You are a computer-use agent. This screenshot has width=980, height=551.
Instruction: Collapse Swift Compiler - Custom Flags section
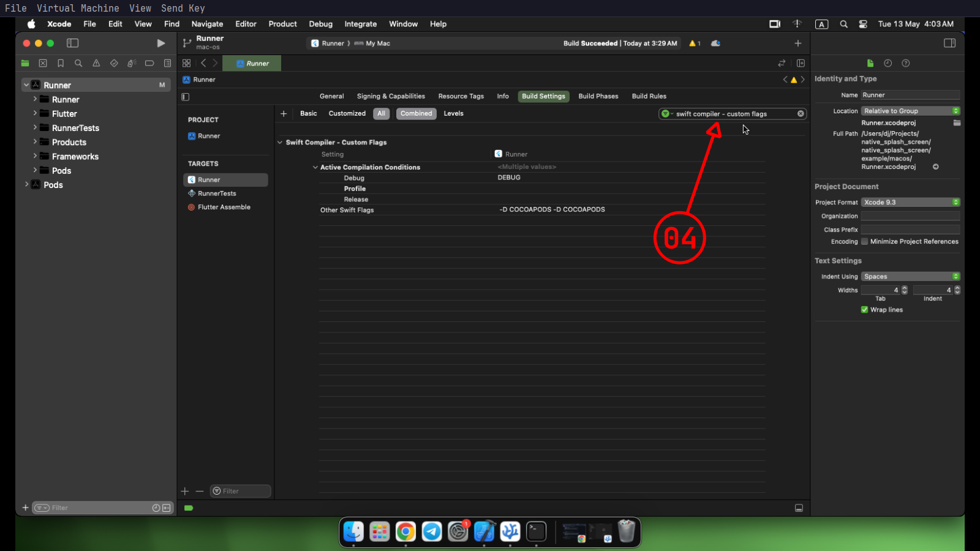280,143
